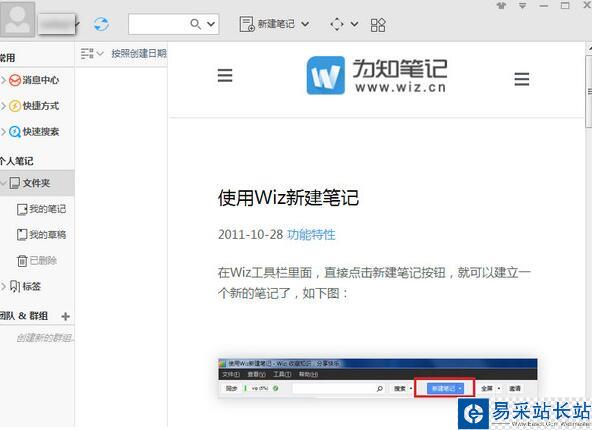Screen dimensions: 592x430
Task: Select the 文件夹 folder item
Action: [x=37, y=183]
